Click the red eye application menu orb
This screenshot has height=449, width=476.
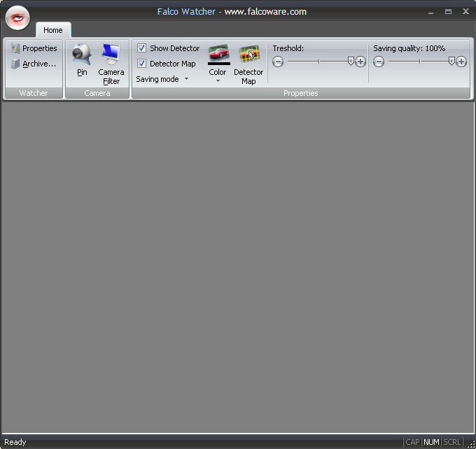tap(17, 17)
